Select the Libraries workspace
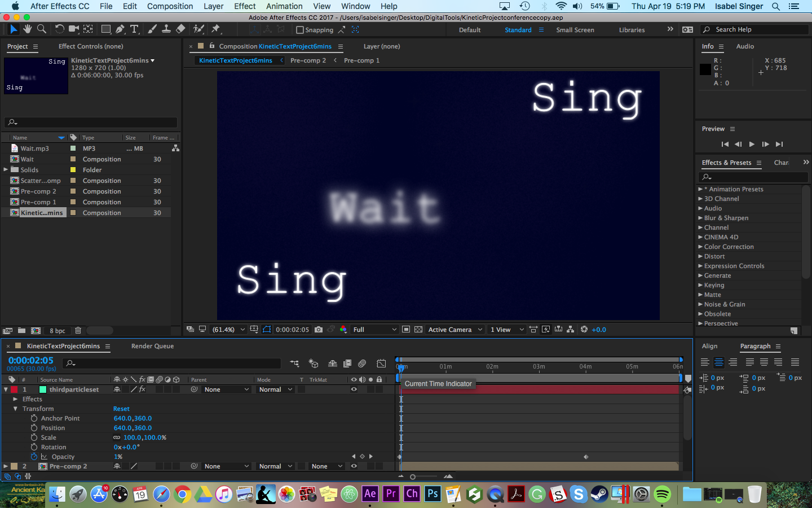Image resolution: width=812 pixels, height=508 pixels. coord(632,30)
